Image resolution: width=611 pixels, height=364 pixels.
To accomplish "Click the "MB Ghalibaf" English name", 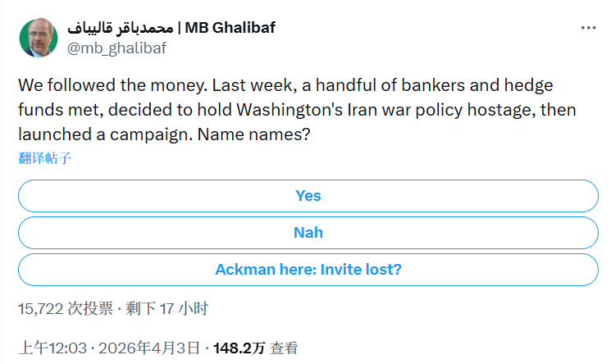I will click(230, 28).
